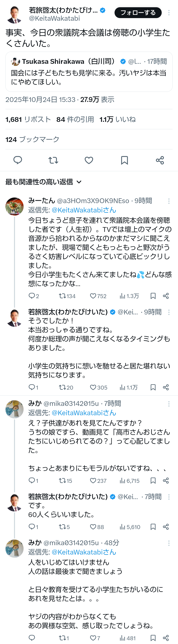Open more options menu on main post
Viewport: 178px width, 644px height.
tap(169, 13)
